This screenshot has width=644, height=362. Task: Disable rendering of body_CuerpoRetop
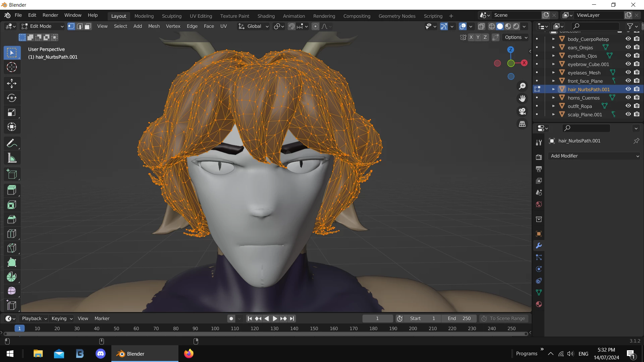tap(637, 39)
